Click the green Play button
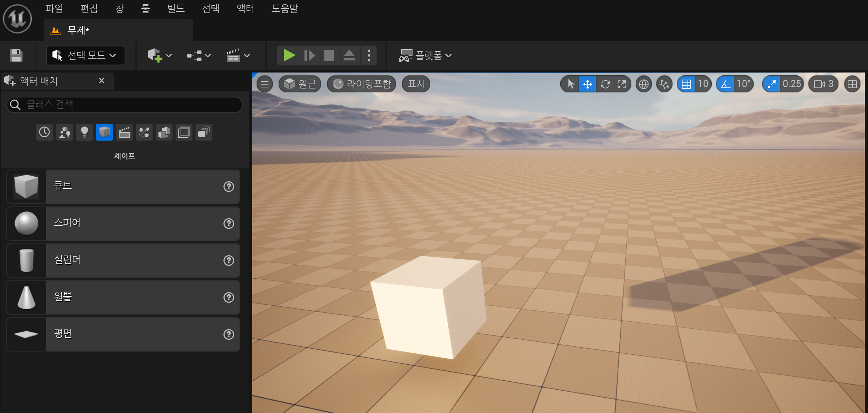The width and height of the screenshot is (868, 413). click(x=289, y=55)
